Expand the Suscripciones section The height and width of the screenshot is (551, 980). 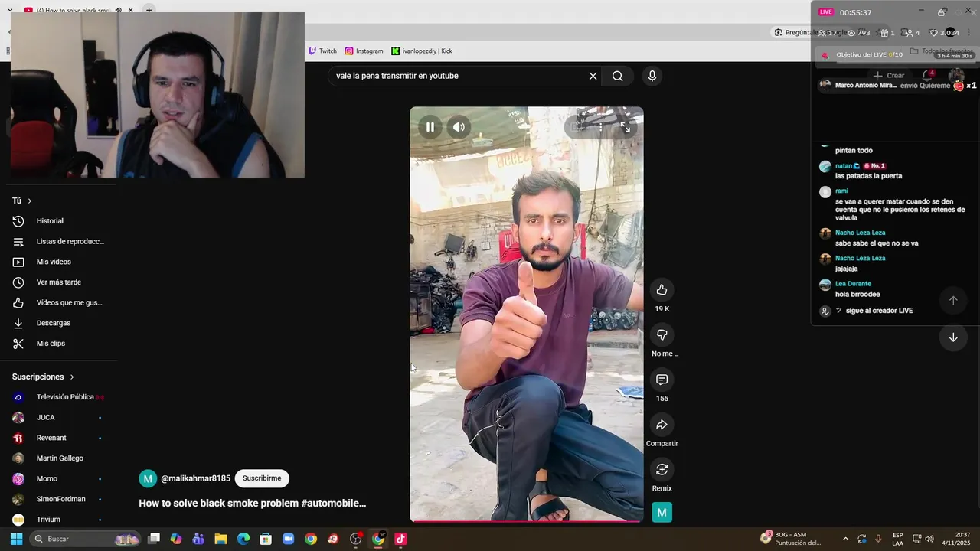44,377
